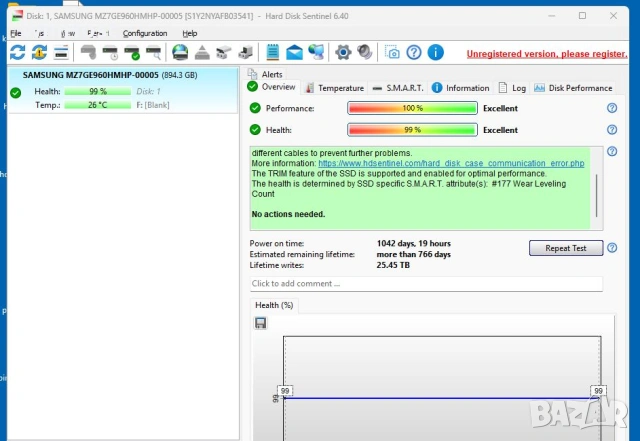Click the 'Disk: 1' label in disk list
The width and height of the screenshot is (640, 441).
[x=148, y=91]
